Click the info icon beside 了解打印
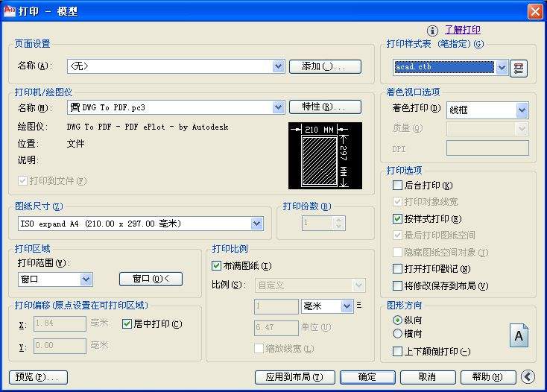The image size is (547, 392). coord(432,31)
